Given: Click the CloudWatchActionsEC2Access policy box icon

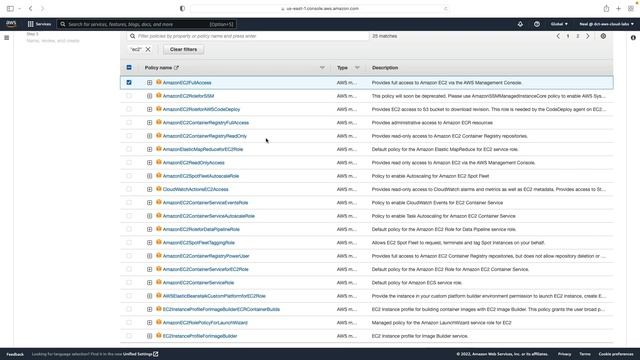Looking at the screenshot, I should click(159, 189).
